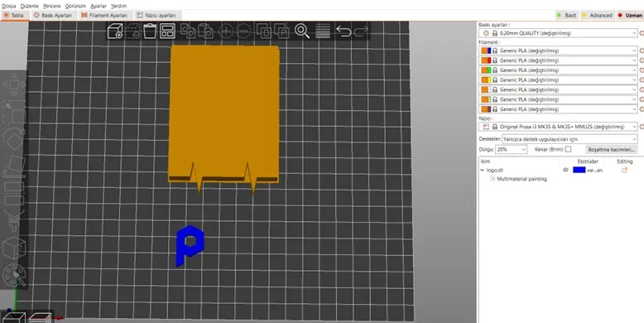Image resolution: width=644 pixels, height=323 pixels.
Task: Select the Multimaterial painting palette tool
Action: (13, 274)
